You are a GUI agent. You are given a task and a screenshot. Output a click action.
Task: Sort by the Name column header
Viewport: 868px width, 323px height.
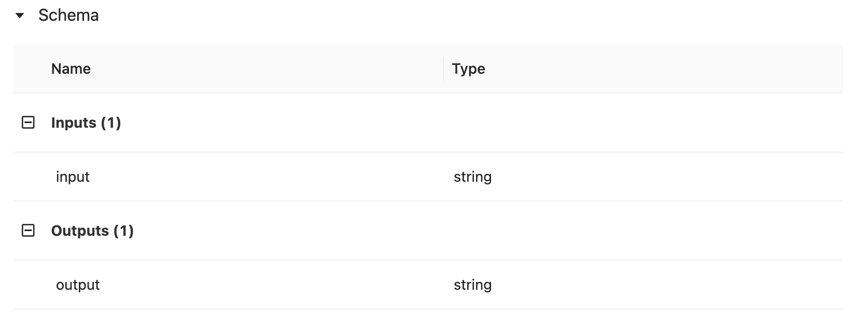[x=71, y=69]
